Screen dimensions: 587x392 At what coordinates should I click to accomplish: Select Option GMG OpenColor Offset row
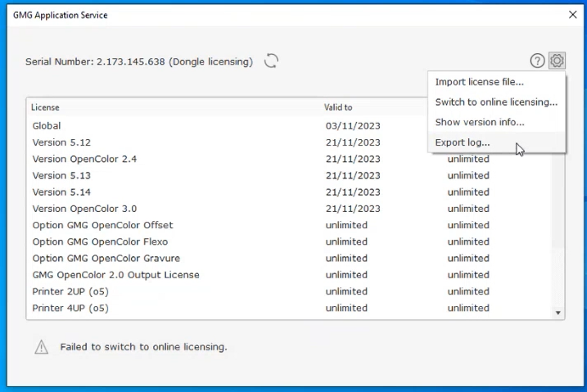tap(289, 225)
